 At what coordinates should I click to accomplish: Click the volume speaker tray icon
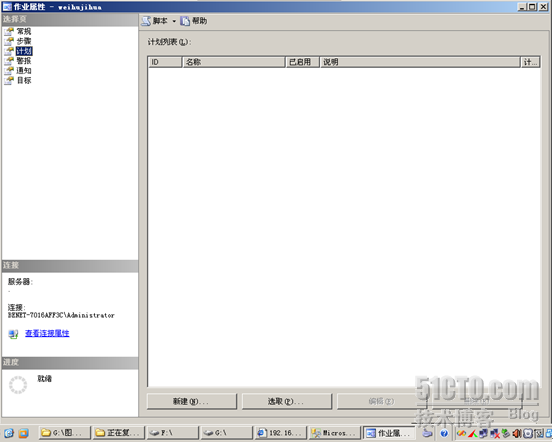517,433
